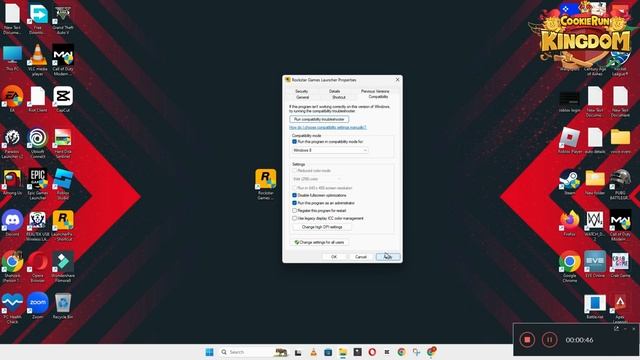The height and width of the screenshot is (360, 640).
Task: Open the Roblox Player desktop icon
Action: 569,140
